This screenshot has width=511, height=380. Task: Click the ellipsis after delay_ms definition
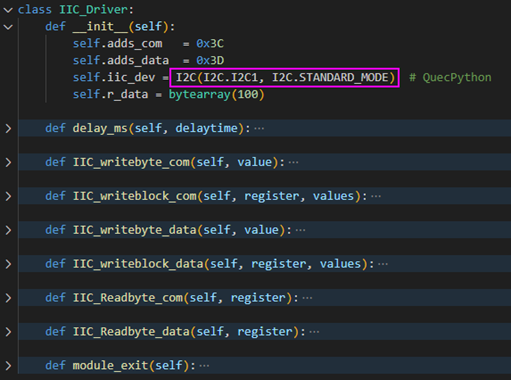(259, 129)
